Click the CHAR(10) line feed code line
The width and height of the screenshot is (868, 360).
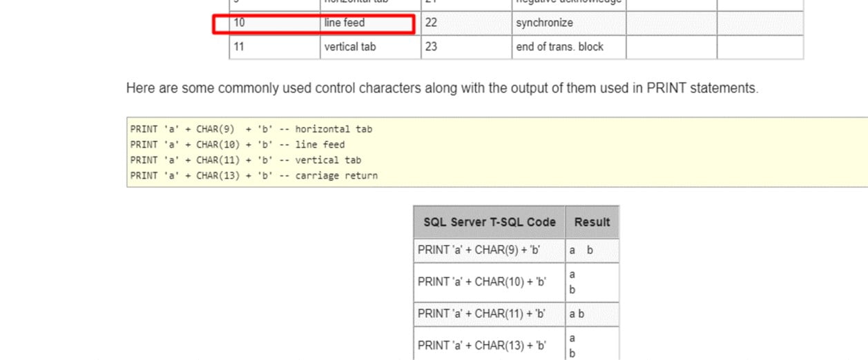pyautogui.click(x=238, y=145)
